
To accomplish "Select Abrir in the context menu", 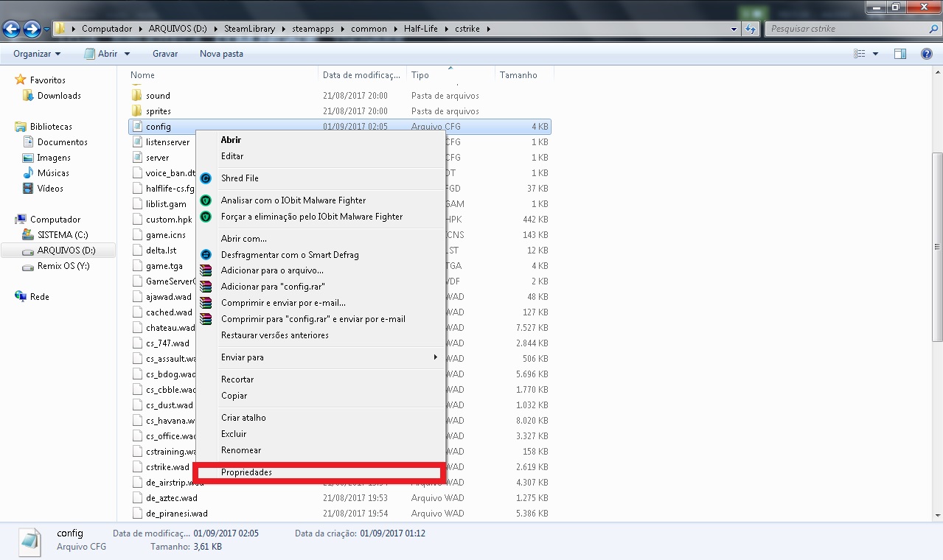I will (320, 140).
